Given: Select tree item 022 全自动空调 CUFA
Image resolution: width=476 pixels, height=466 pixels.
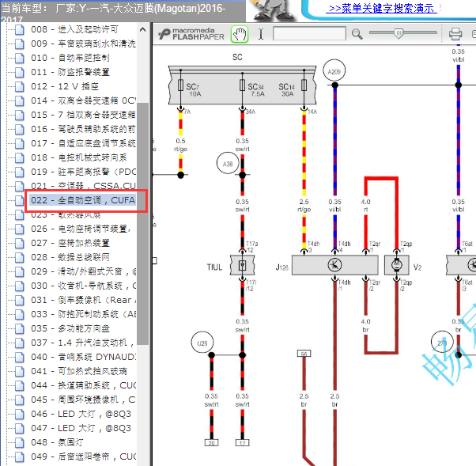Looking at the screenshot, I should pos(83,200).
